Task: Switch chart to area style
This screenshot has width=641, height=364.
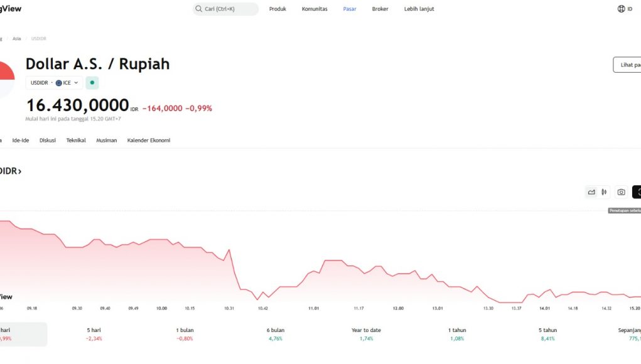Action: click(x=591, y=192)
